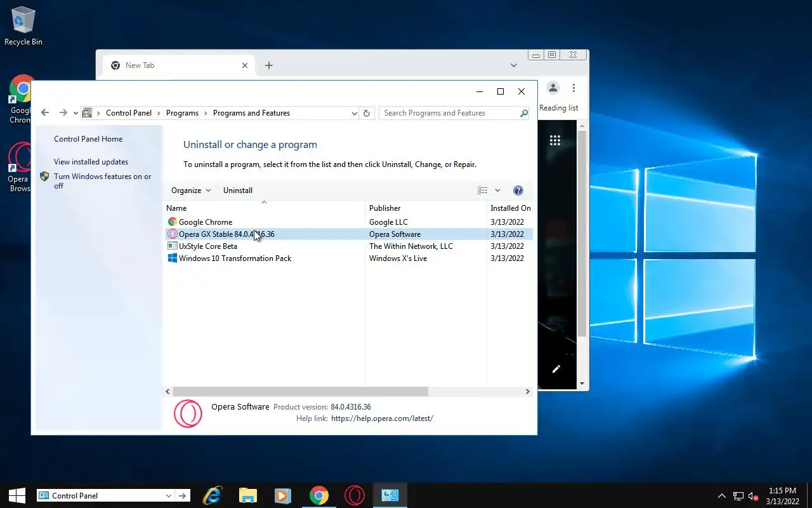
Task: Open Chrome three-dot menu
Action: click(x=573, y=88)
